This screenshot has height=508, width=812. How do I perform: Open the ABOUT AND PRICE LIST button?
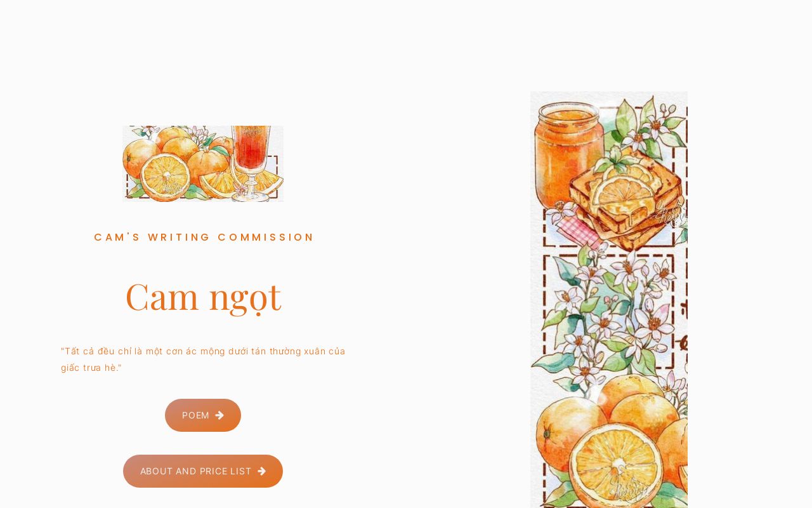[x=203, y=471]
